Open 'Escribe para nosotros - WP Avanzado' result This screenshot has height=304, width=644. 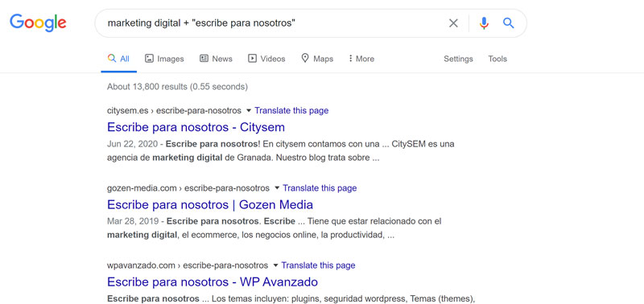pyautogui.click(x=213, y=281)
